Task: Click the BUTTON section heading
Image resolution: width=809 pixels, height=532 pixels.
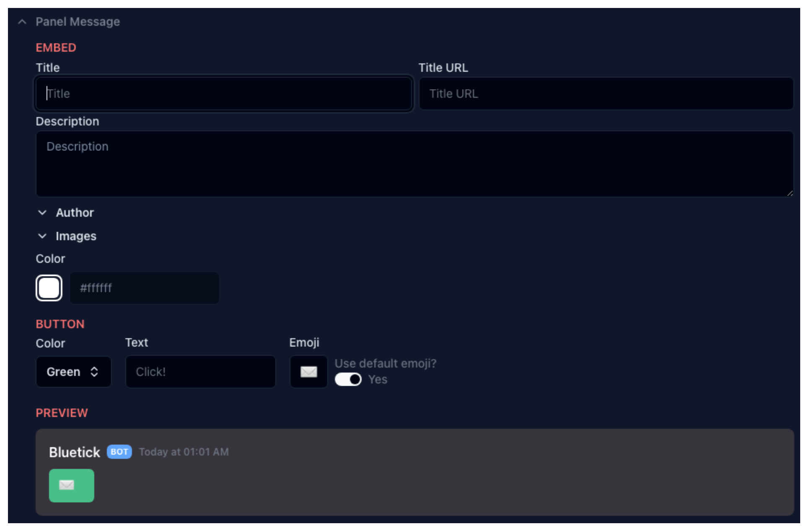Action: tap(60, 324)
